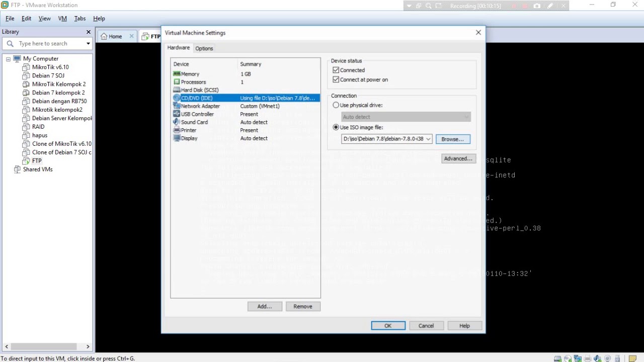This screenshot has width=644, height=362.
Task: Open the Auto detect drive dropdown
Action: coord(466,117)
